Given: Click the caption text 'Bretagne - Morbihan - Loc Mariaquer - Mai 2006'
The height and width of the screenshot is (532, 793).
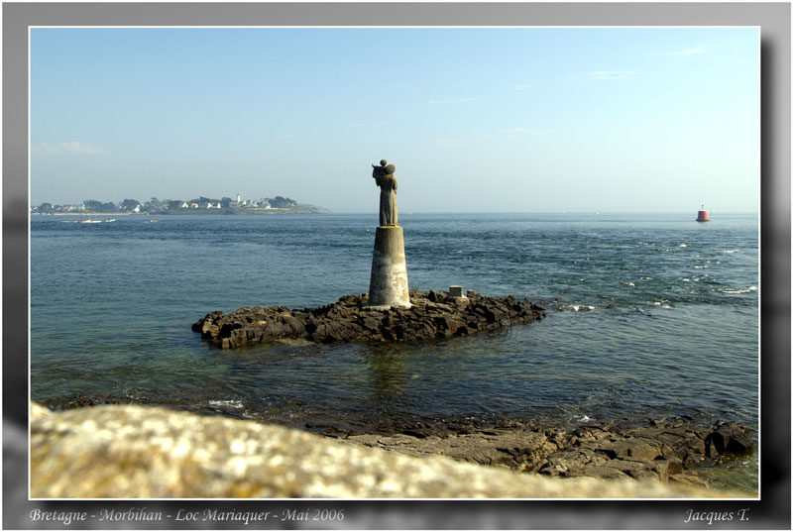Looking at the screenshot, I should (x=186, y=515).
